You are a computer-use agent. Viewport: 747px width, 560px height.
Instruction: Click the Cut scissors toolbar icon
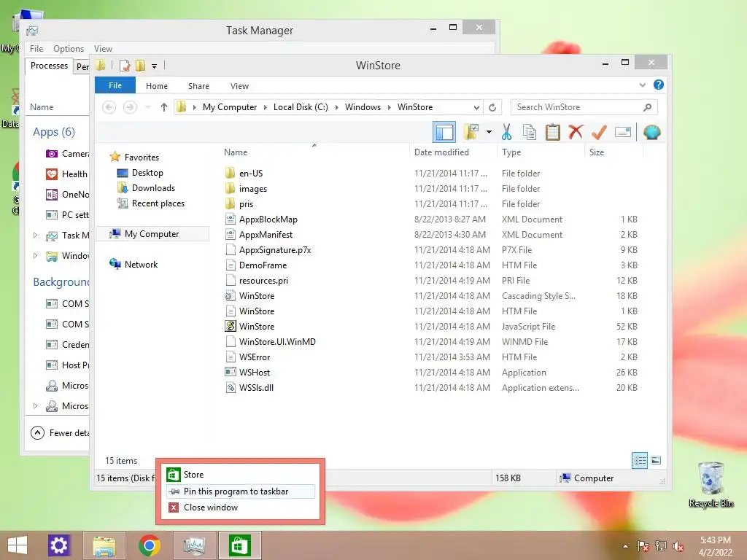point(506,132)
